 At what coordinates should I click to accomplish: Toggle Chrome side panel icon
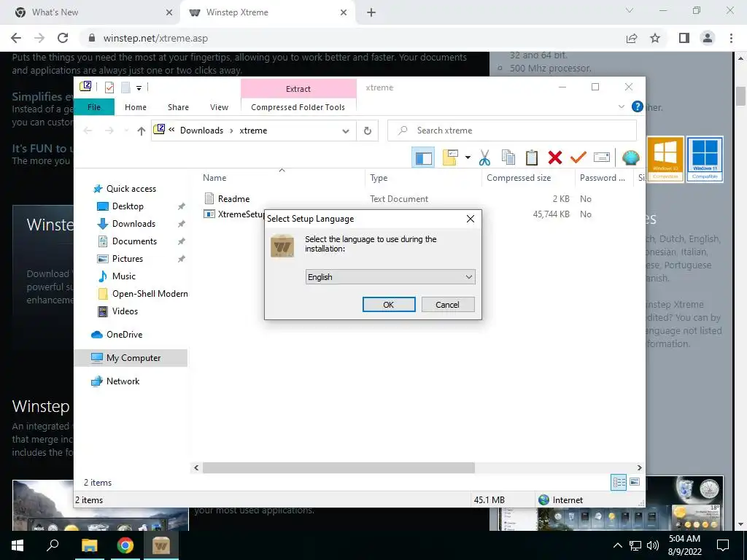[x=684, y=38]
